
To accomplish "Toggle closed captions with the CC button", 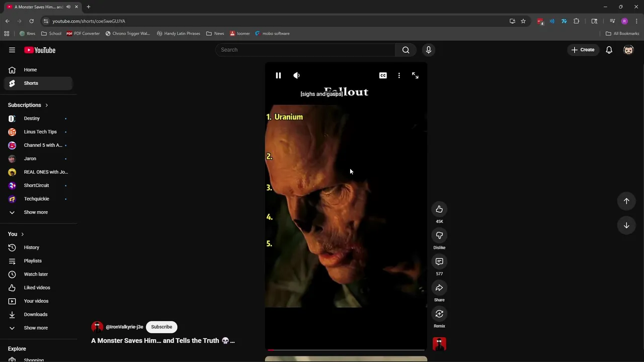I will pos(383,75).
